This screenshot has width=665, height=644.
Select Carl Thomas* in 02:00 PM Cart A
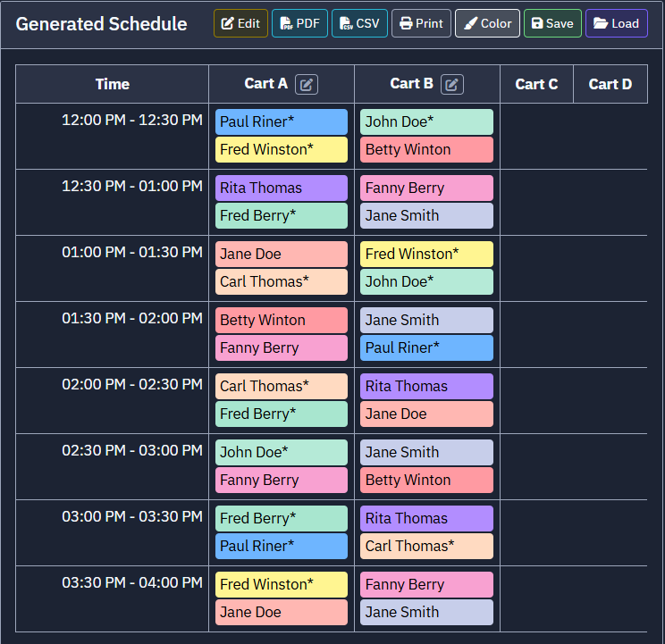[x=282, y=387]
